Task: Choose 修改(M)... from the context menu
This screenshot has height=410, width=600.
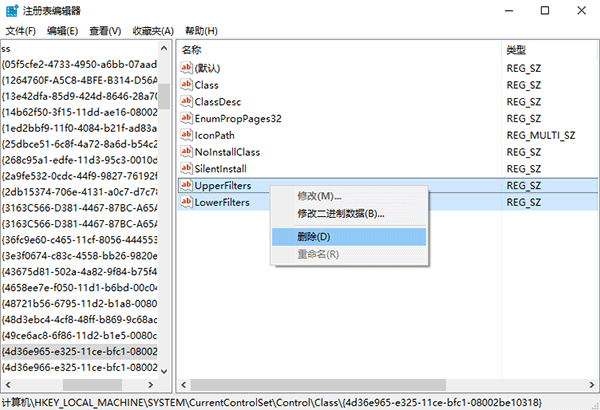Action: click(x=319, y=196)
